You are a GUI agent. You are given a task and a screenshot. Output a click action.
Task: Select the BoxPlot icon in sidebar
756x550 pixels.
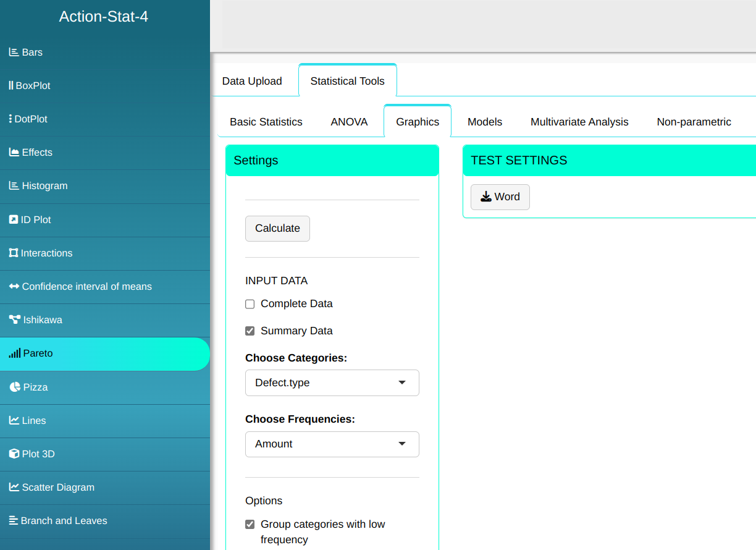click(11, 86)
